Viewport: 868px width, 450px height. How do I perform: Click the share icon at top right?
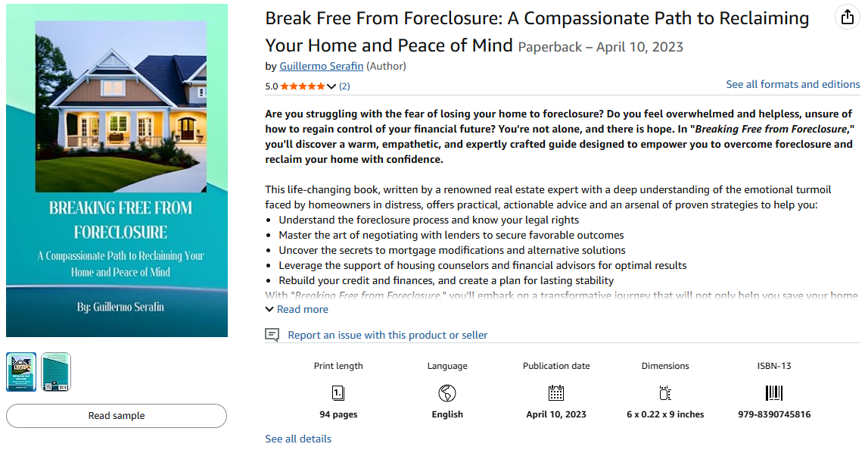pyautogui.click(x=847, y=17)
